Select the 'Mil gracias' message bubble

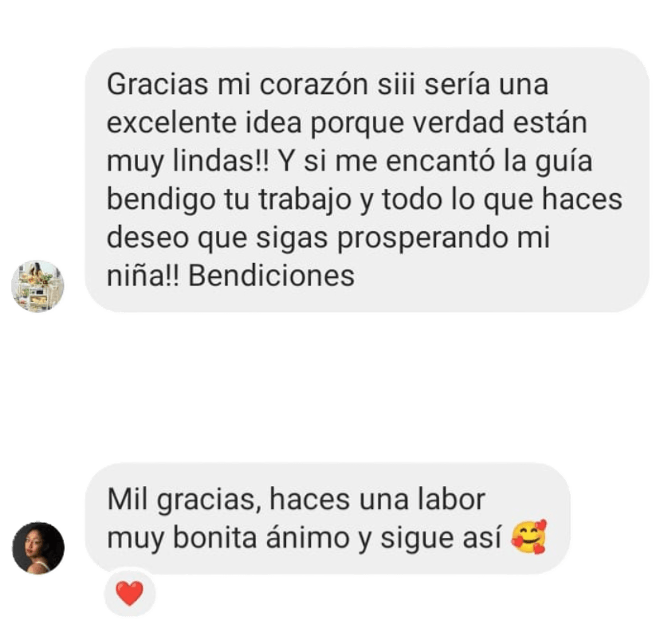[328, 518]
